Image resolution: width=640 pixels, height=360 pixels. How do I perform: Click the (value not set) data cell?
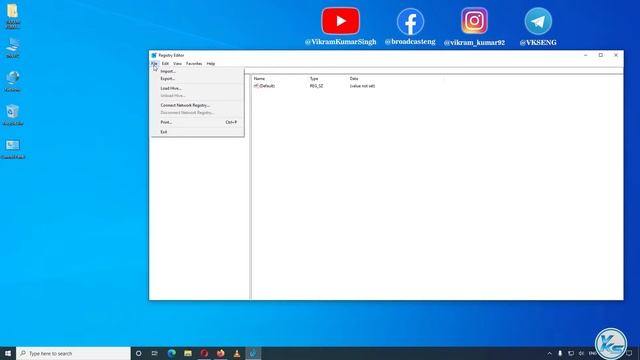[362, 86]
